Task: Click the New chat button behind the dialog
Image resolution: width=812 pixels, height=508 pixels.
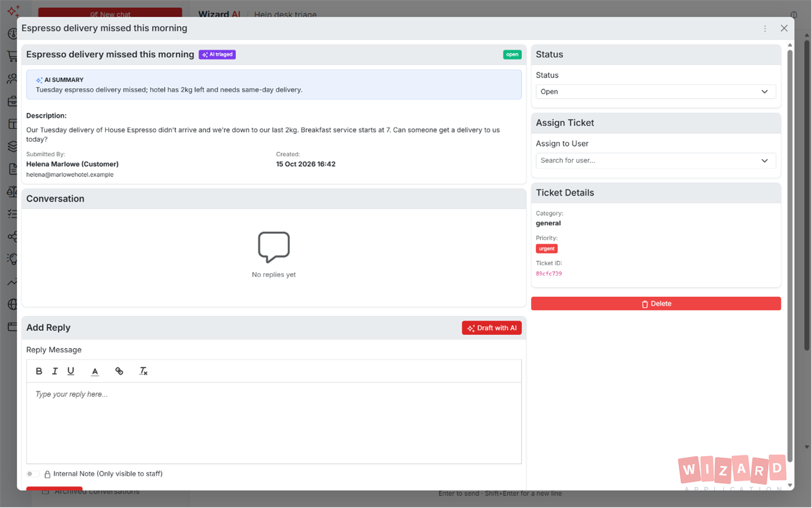Action: [x=110, y=12]
